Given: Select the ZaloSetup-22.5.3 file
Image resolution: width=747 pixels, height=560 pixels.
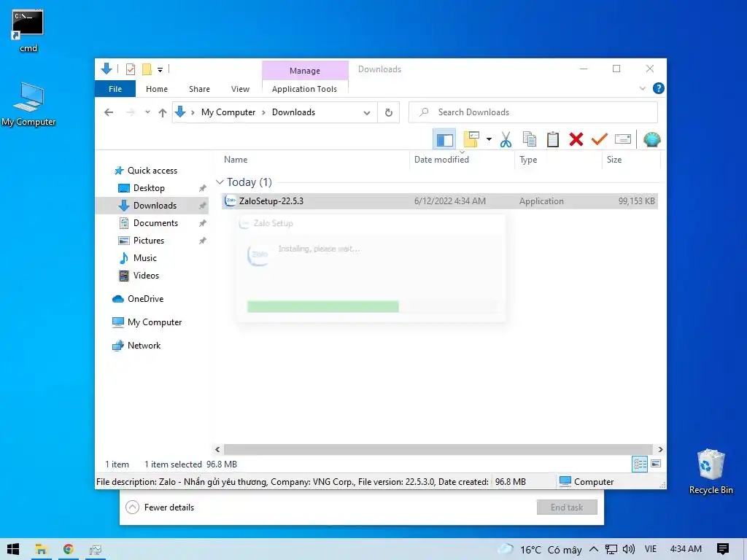Looking at the screenshot, I should [439, 201].
